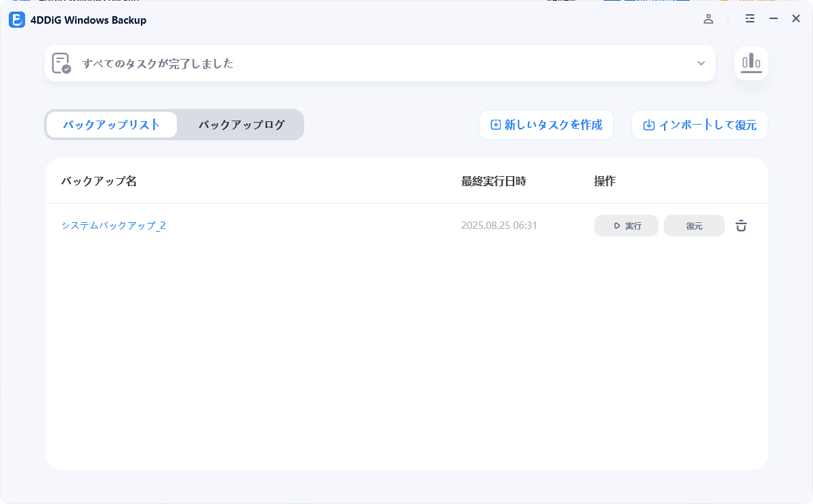Click the 新しいタスクを作成 button

click(546, 124)
